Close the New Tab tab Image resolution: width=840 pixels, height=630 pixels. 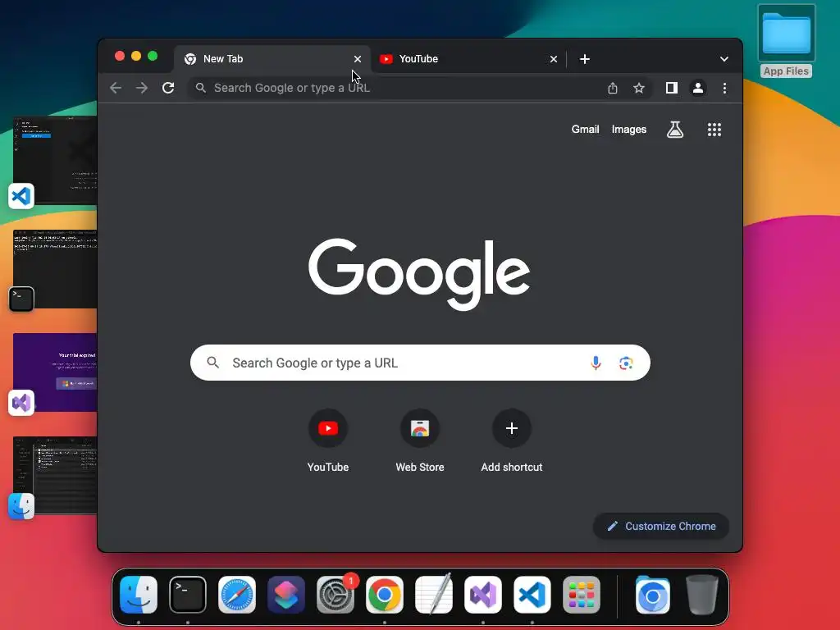click(358, 59)
